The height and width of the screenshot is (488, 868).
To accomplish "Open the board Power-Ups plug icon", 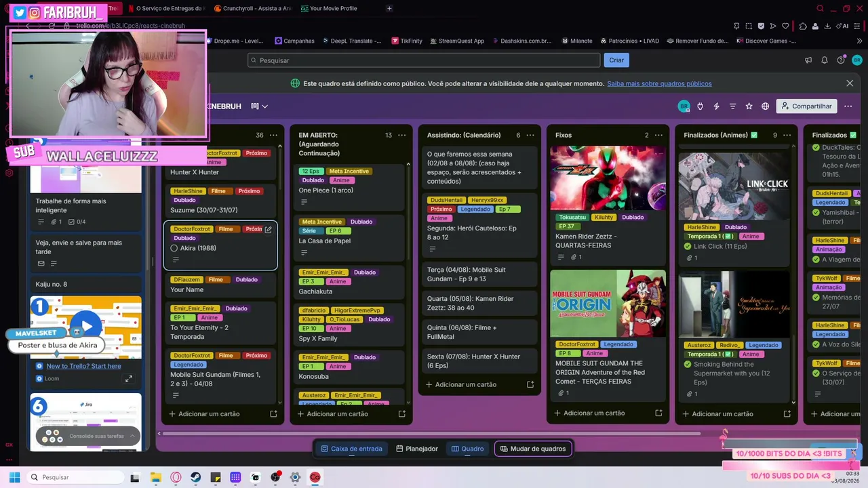I will pyautogui.click(x=701, y=106).
